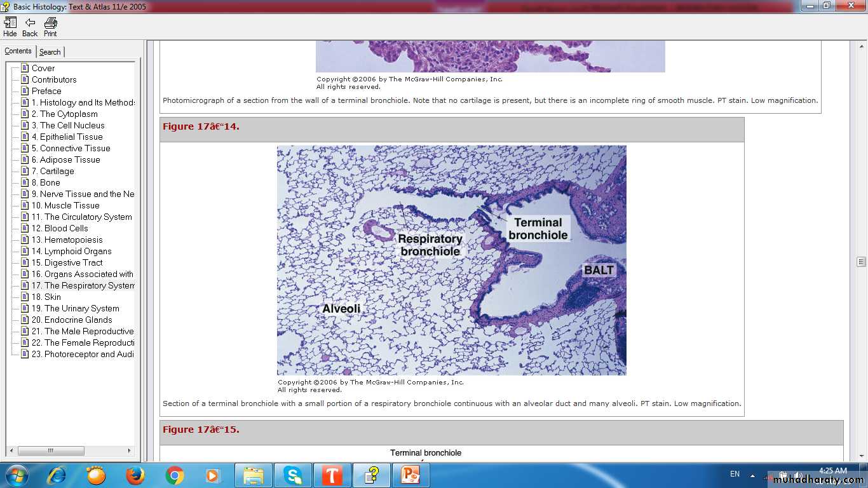Show hidden system tray icons

(753, 475)
